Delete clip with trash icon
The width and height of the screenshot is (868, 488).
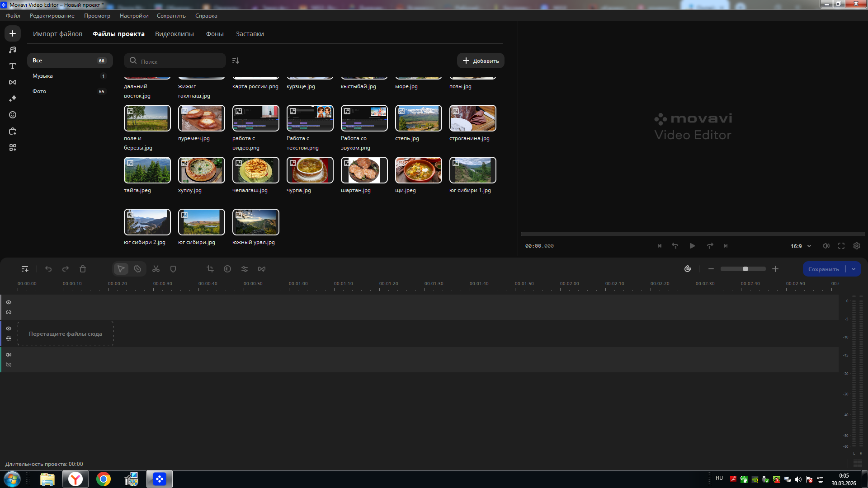83,269
